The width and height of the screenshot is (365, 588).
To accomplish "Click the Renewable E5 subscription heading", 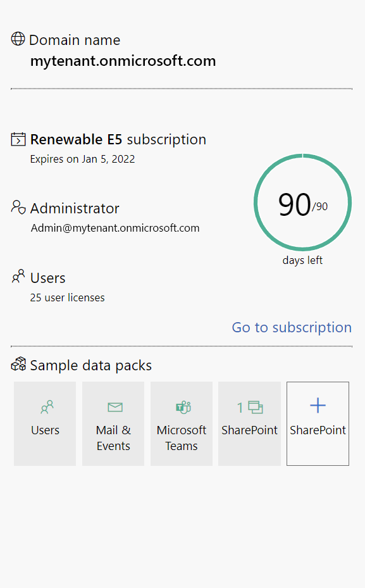I will [x=118, y=139].
